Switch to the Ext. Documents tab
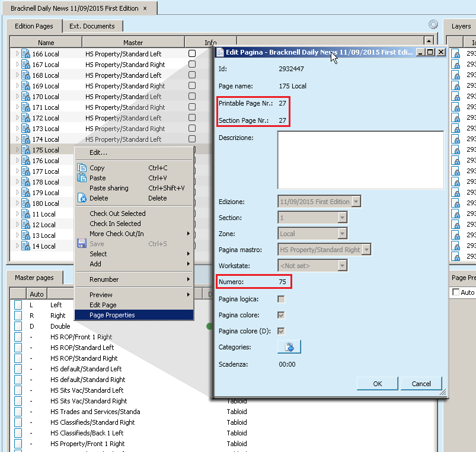This screenshot has width=476, height=452. (92, 26)
